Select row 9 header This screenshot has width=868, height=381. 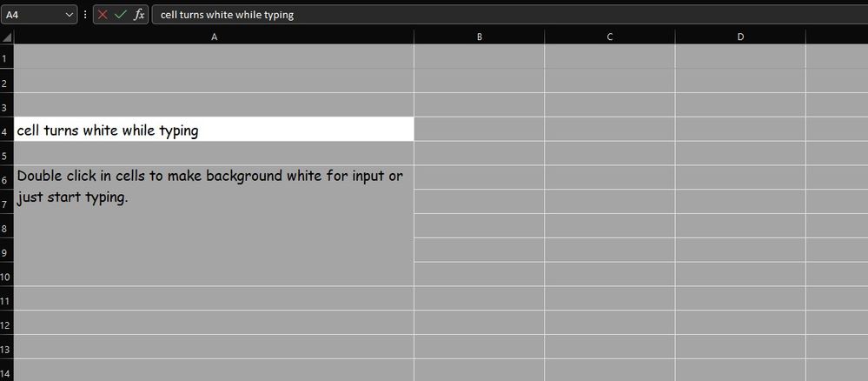(5, 252)
